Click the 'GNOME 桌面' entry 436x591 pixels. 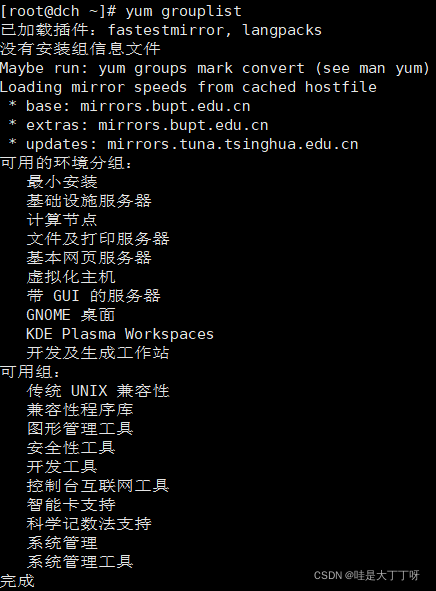(x=71, y=315)
